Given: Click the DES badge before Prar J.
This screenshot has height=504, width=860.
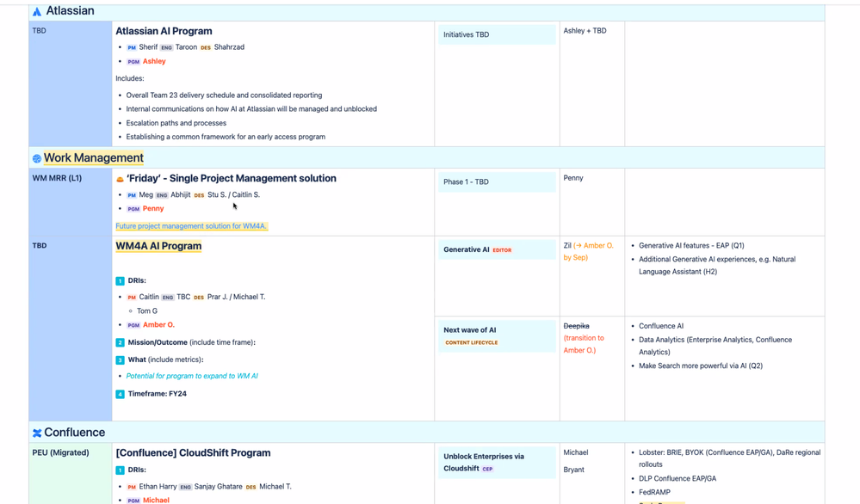Looking at the screenshot, I should (199, 298).
